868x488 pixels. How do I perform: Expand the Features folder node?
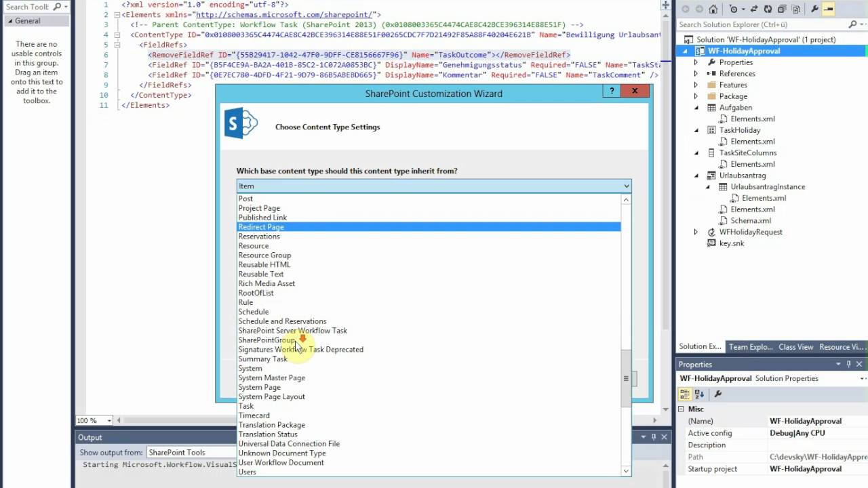click(695, 85)
